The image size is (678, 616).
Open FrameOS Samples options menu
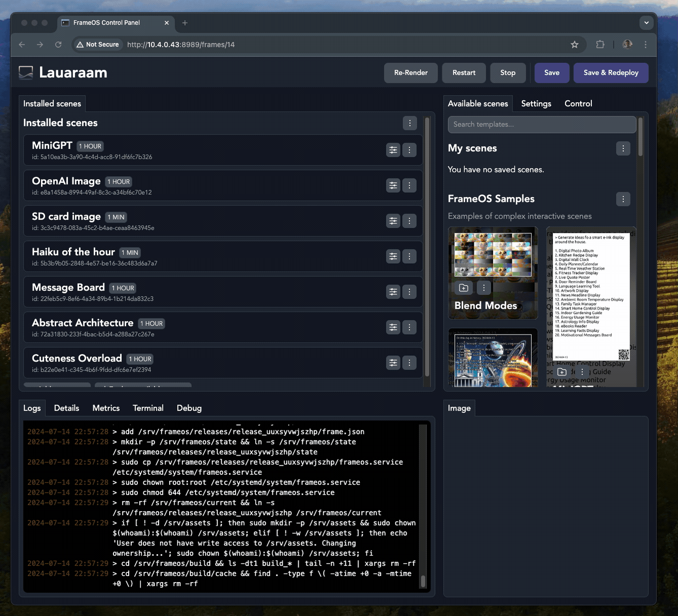623,199
